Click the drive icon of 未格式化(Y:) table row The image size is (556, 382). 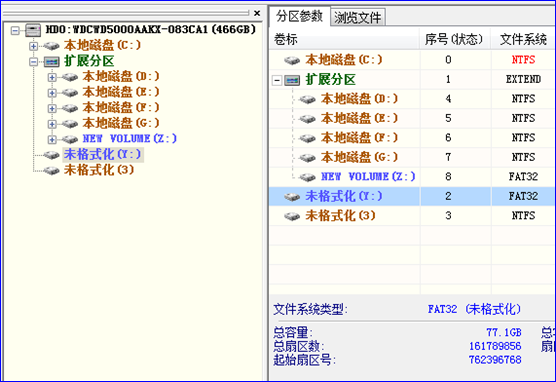tap(292, 197)
